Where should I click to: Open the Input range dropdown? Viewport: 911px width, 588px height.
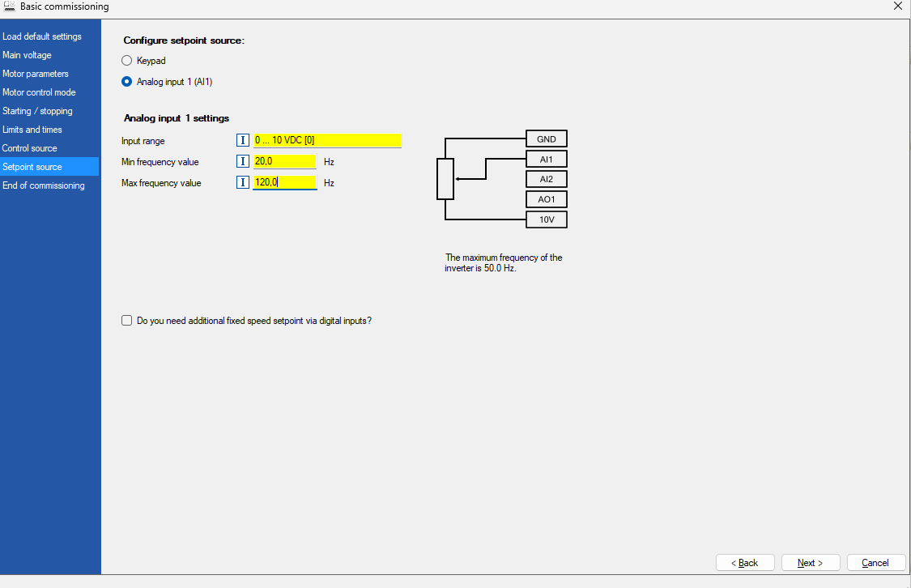[x=327, y=140]
